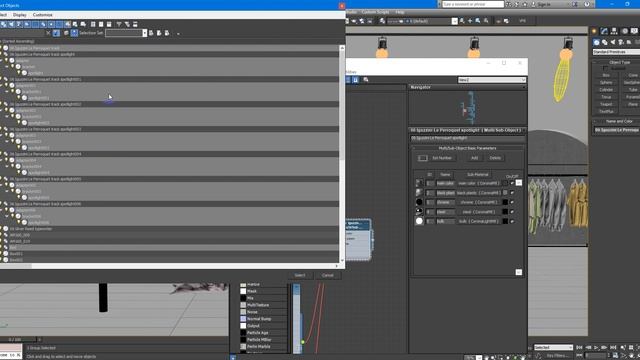Open the Customize menu in Select Objects
The width and height of the screenshot is (640, 360).
tap(42, 15)
